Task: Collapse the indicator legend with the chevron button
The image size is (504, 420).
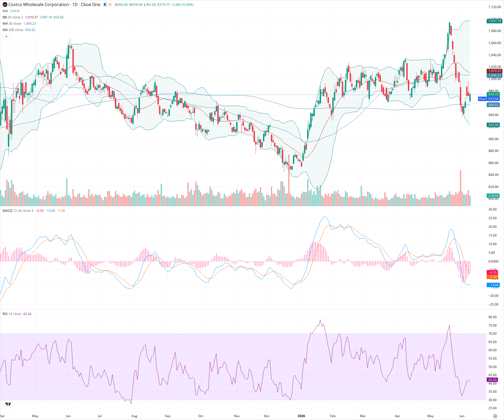Action: [x=6, y=36]
